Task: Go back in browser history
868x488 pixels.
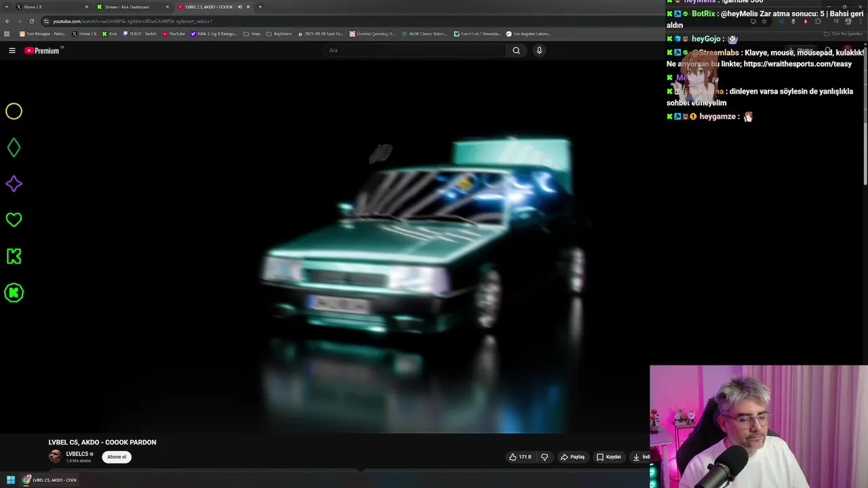Action: [x=7, y=21]
